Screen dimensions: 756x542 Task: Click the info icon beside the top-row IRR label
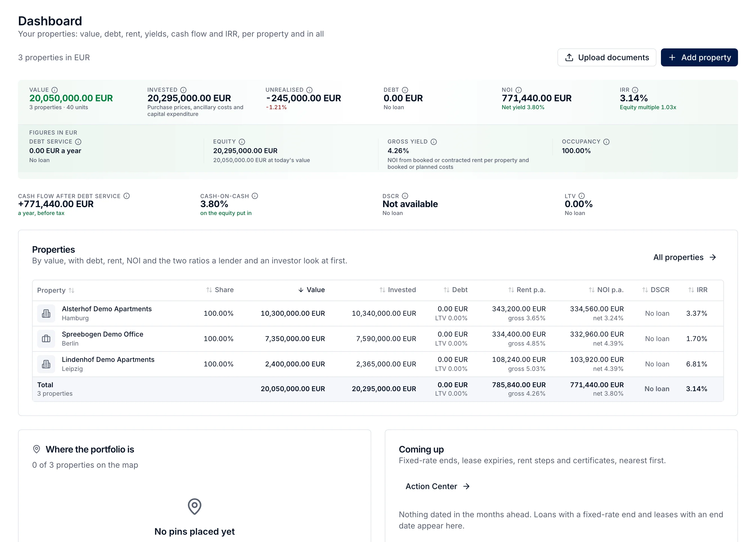click(635, 90)
